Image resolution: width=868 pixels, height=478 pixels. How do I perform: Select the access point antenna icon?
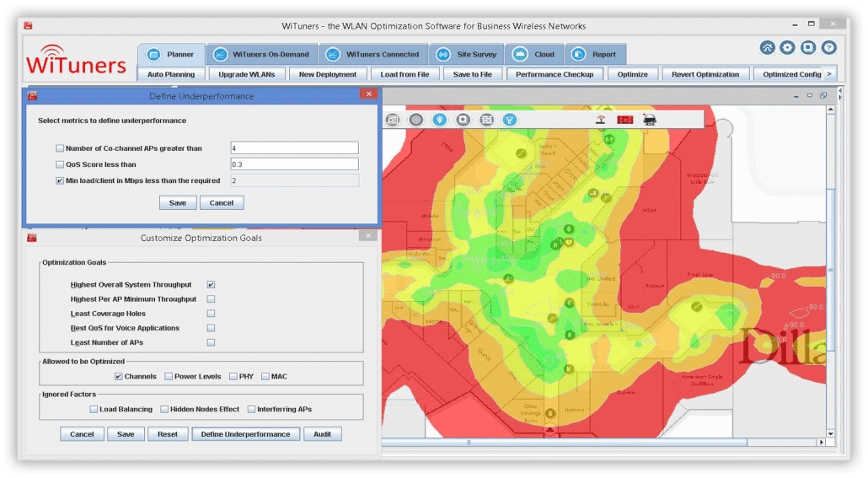pyautogui.click(x=600, y=120)
